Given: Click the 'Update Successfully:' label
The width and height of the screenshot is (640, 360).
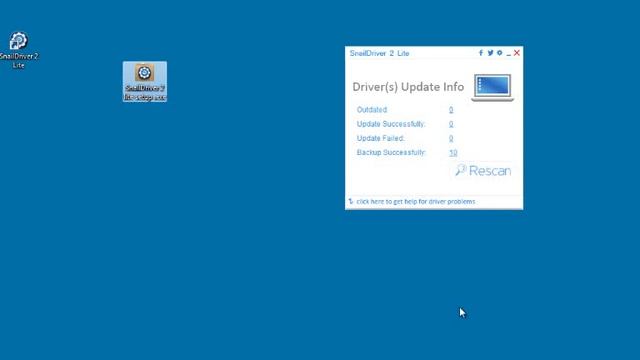Looking at the screenshot, I should point(391,124).
